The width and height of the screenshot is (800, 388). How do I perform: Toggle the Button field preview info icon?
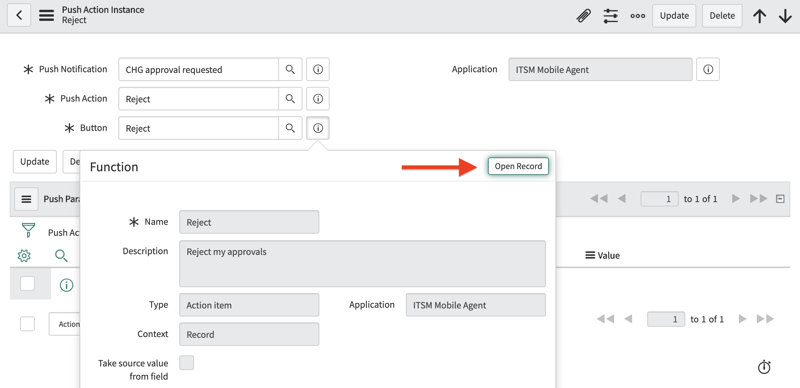pyautogui.click(x=318, y=128)
